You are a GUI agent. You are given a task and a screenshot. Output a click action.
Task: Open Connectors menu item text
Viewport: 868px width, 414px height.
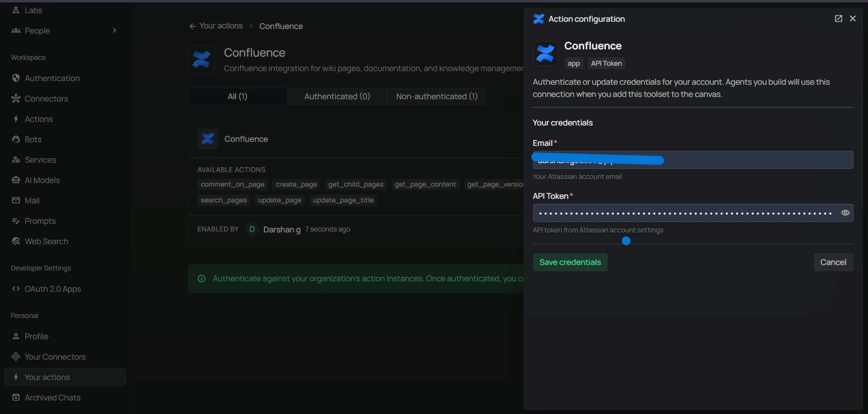(x=46, y=98)
